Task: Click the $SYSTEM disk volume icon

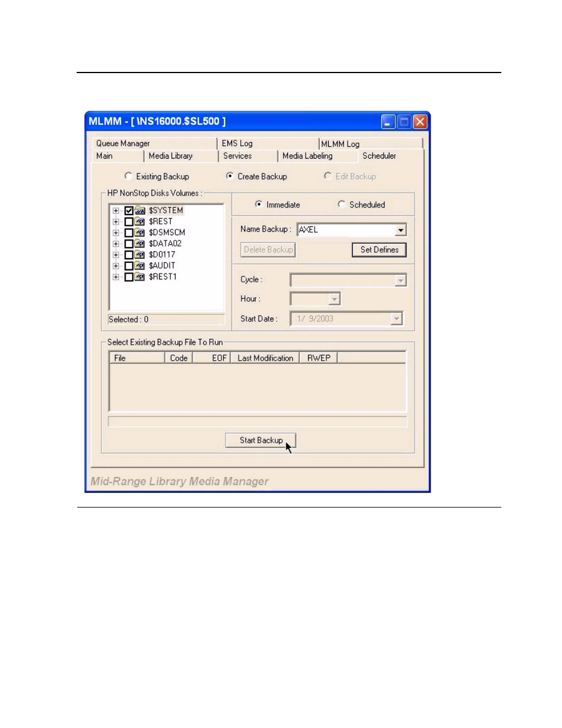Action: pyautogui.click(x=140, y=210)
